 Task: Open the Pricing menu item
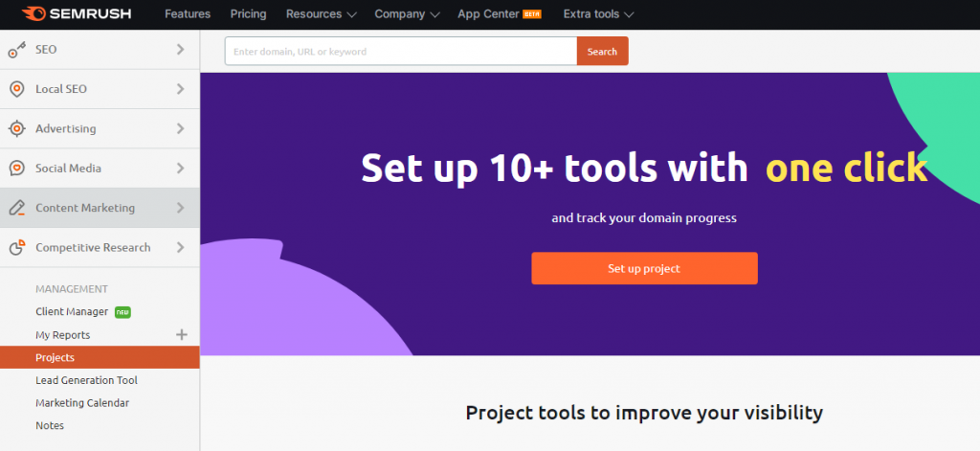tap(248, 13)
